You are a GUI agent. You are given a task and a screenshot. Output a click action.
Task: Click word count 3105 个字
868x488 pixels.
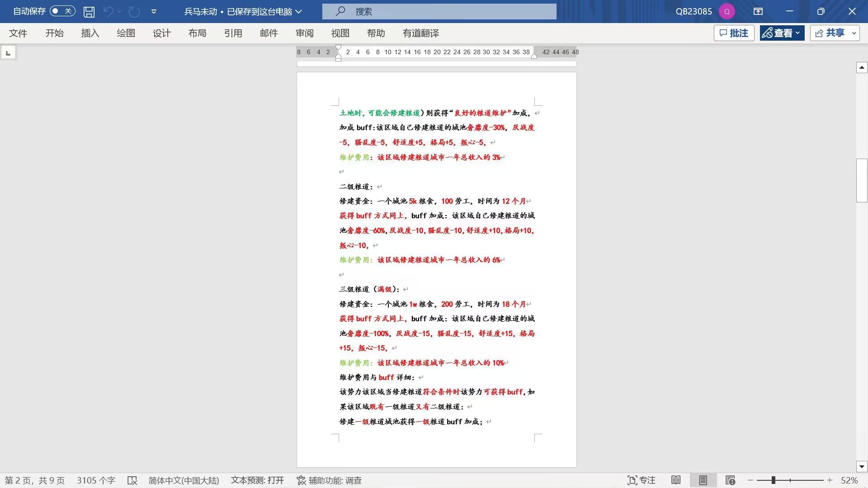(96, 480)
